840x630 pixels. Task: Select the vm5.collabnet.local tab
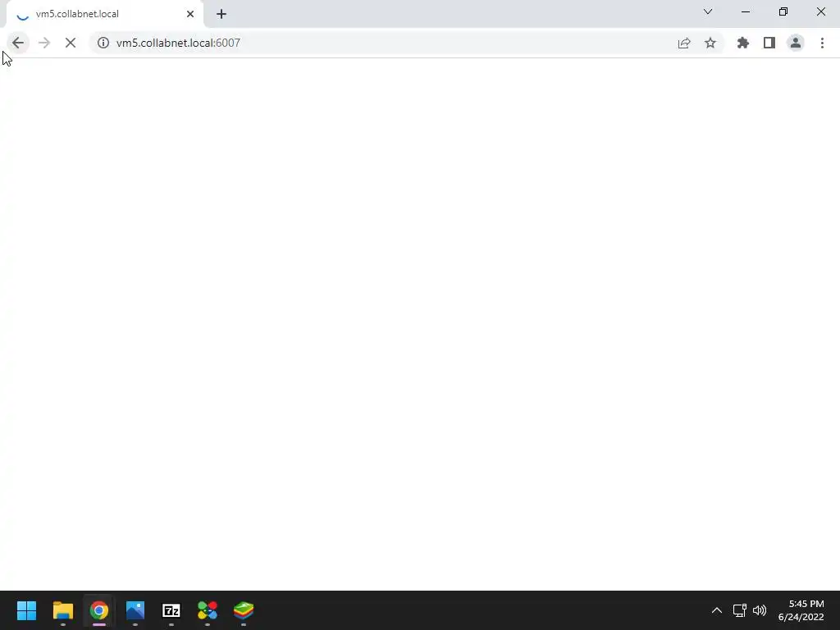pyautogui.click(x=105, y=14)
